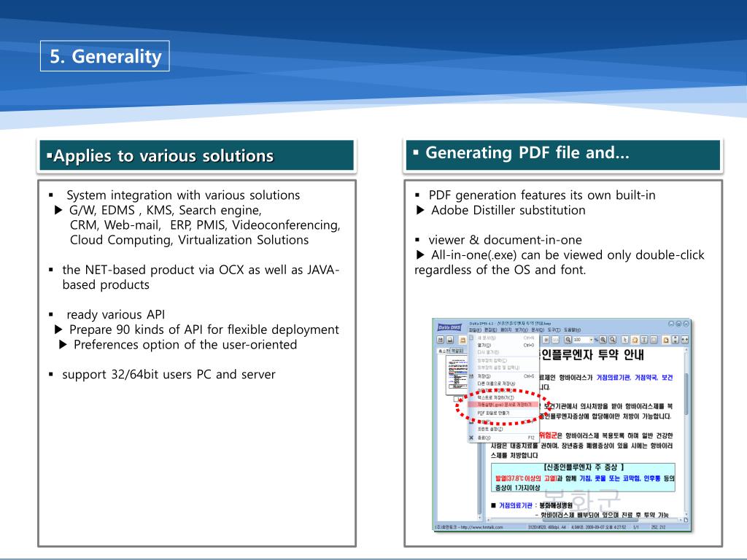Click the blue text 거점의료기관, 거점약국, 보건
This screenshot has height=560, width=747.
coord(635,378)
